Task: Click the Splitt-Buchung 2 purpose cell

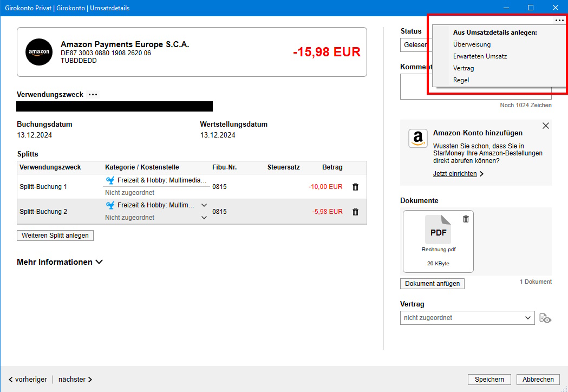Action: point(43,212)
